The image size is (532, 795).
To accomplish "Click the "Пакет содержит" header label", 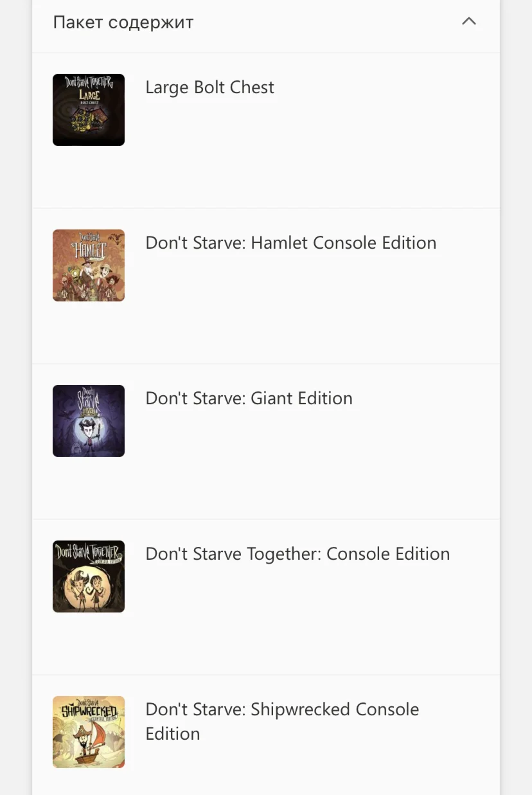I will (x=123, y=22).
